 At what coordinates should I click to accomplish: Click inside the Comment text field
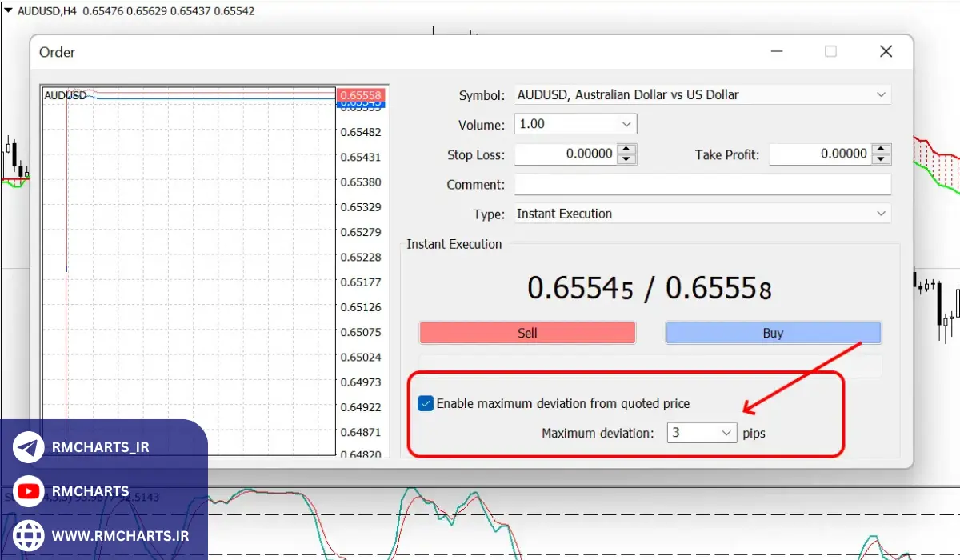702,185
